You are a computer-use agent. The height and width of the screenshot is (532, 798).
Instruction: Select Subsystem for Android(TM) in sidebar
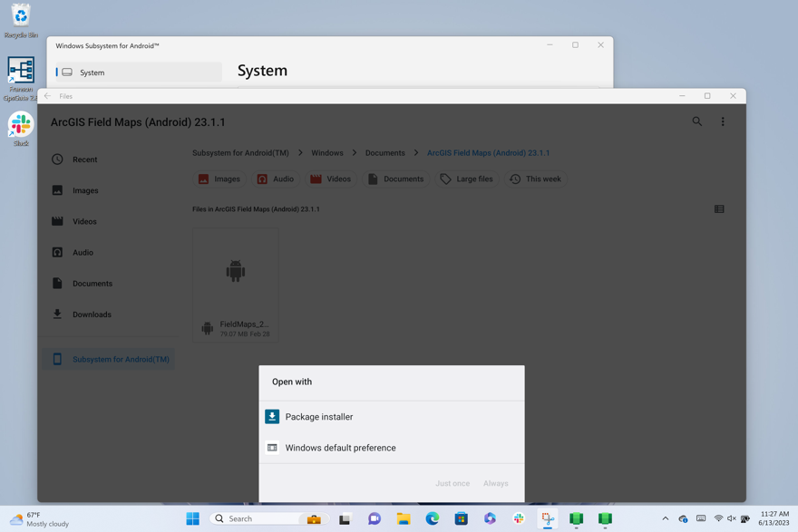point(109,359)
